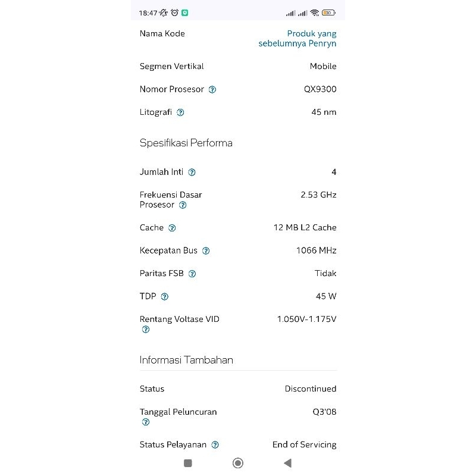
Task: Tap the TDP help icon
Action: [x=165, y=297]
